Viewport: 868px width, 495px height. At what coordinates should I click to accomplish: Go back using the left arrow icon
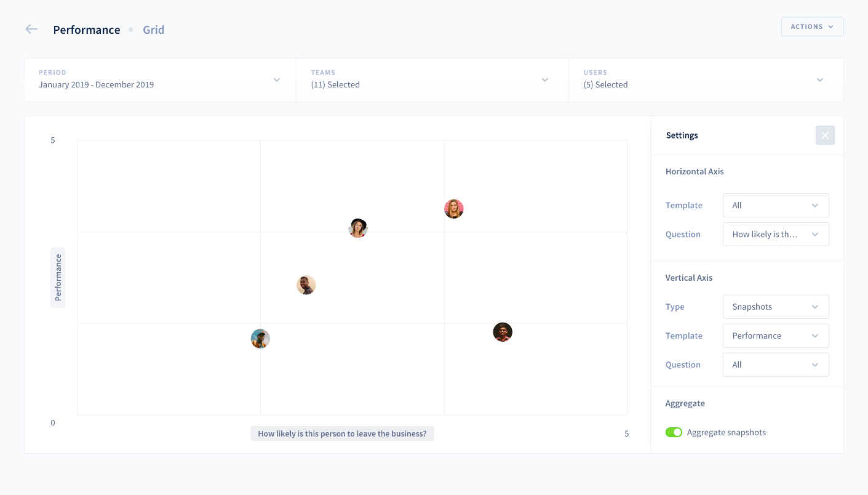[x=31, y=30]
